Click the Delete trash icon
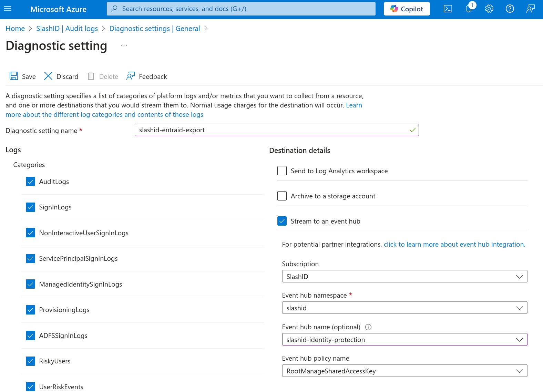This screenshot has width=543, height=392. (x=91, y=76)
